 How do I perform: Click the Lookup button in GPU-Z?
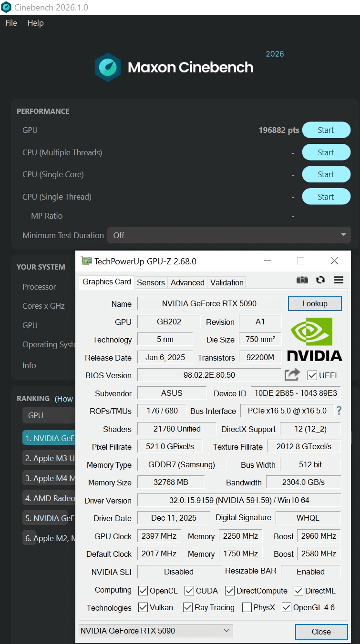click(315, 303)
